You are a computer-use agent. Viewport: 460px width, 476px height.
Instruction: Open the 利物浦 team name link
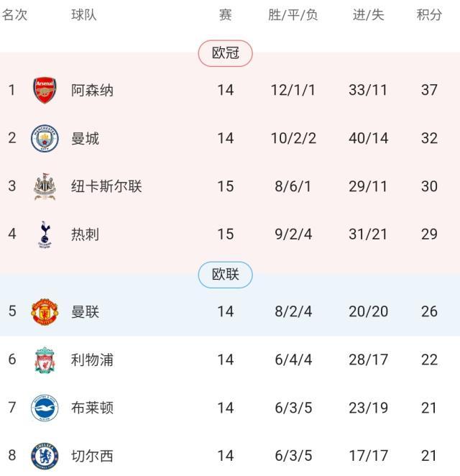pos(92,360)
